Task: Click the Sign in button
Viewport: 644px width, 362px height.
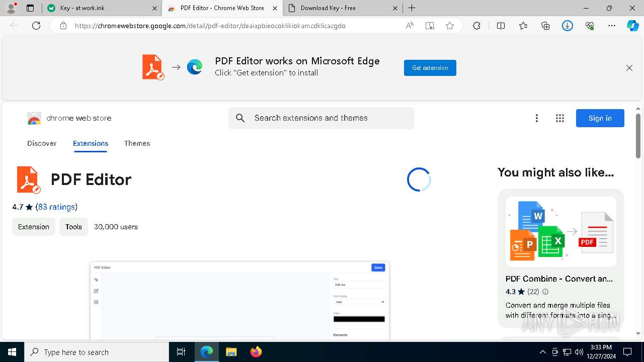Action: click(600, 118)
